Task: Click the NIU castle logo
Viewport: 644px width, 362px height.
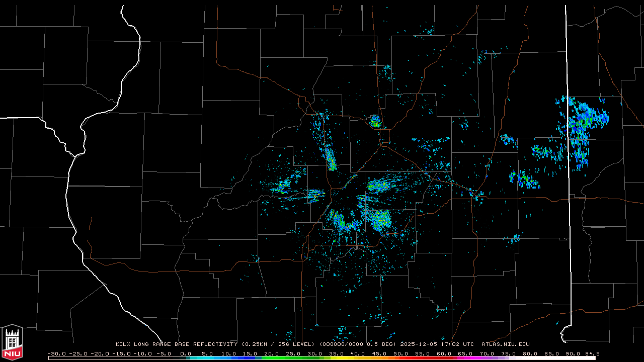Action: [x=12, y=342]
